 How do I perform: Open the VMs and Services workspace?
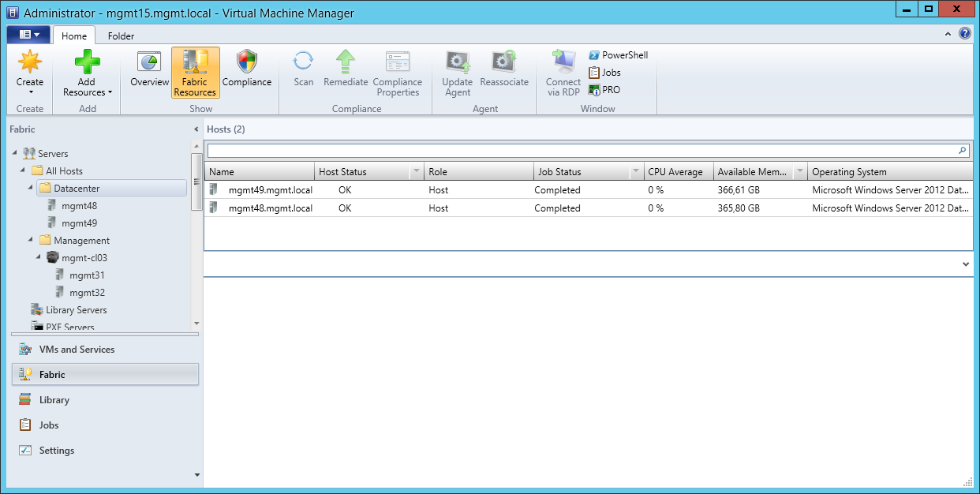(x=105, y=350)
